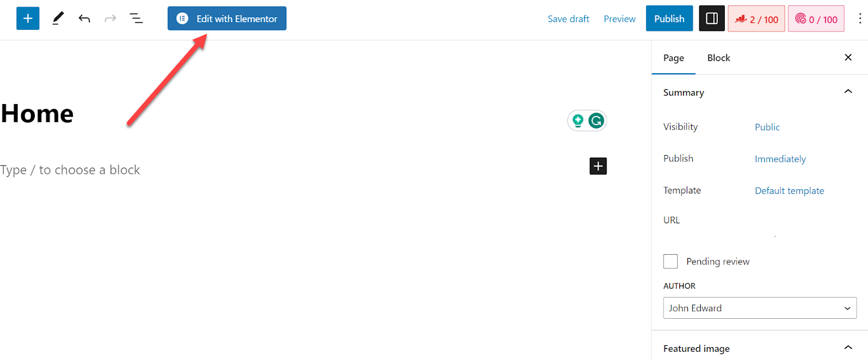
Task: Click the green lightbulb suggestion icon
Action: 578,121
